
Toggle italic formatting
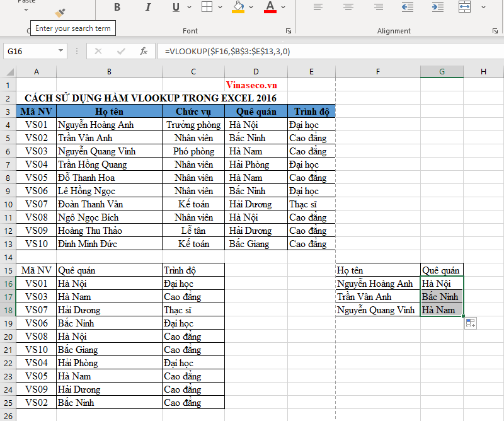pyautogui.click(x=147, y=8)
